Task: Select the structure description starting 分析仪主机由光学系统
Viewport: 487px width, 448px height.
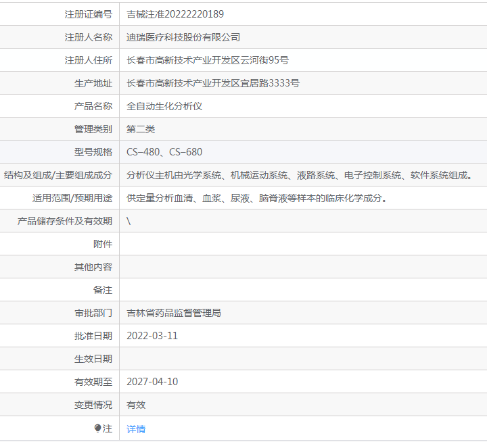Action: (300, 175)
